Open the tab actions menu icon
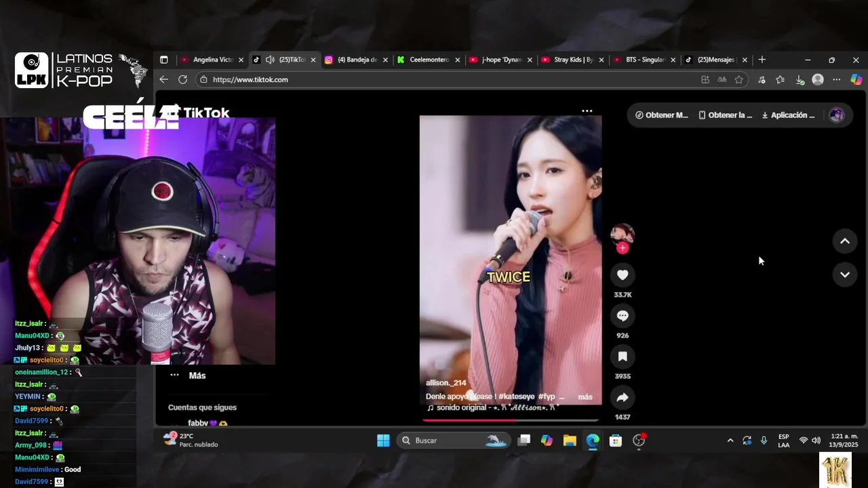 pyautogui.click(x=163, y=60)
